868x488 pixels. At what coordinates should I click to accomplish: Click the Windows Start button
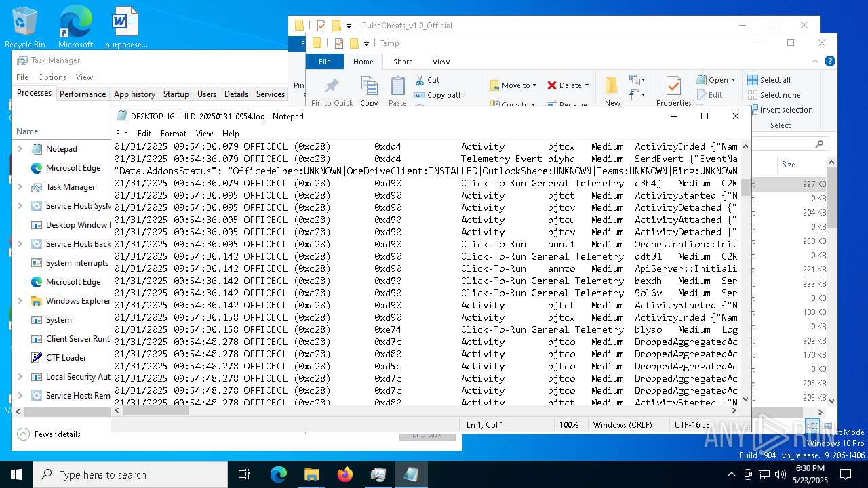point(16,474)
